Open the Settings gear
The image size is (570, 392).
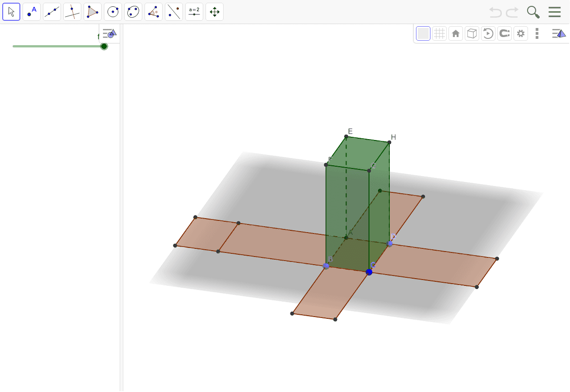point(520,33)
